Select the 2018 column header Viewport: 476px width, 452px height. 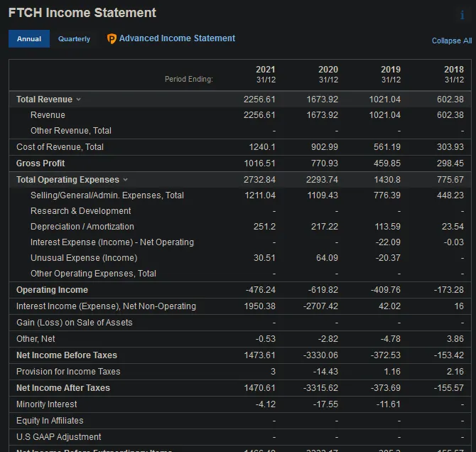(453, 74)
